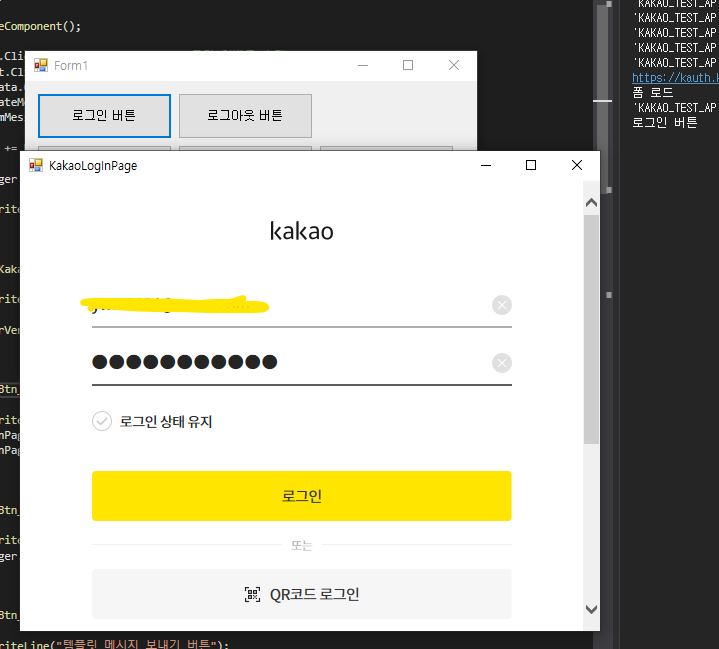Close the KakaoLogInPage window

[577, 165]
